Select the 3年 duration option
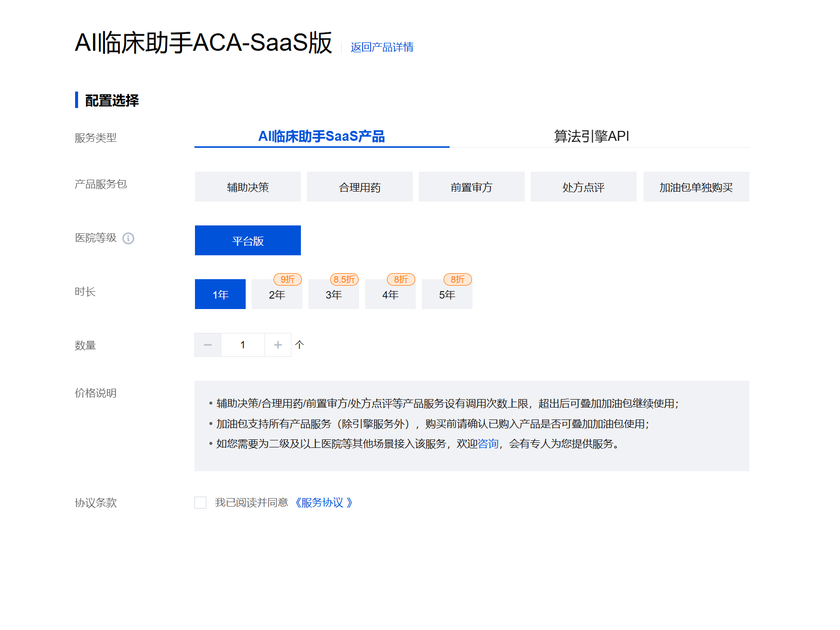The width and height of the screenshot is (840, 630). 334,295
